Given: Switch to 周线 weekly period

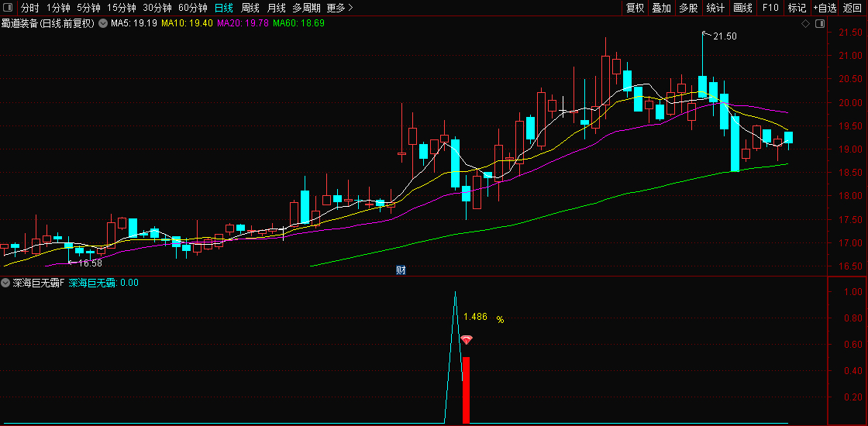Looking at the screenshot, I should point(250,8).
